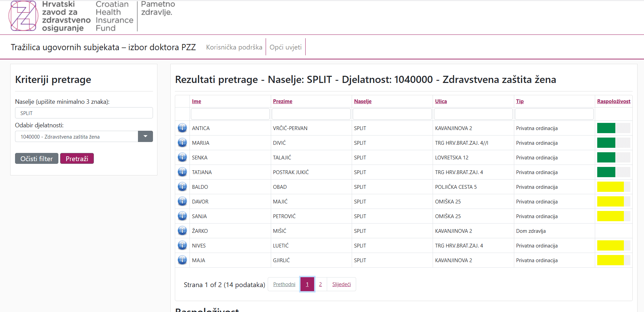Click the Očisti filter button
Screen dimensions: 644x312
pyautogui.click(x=37, y=159)
